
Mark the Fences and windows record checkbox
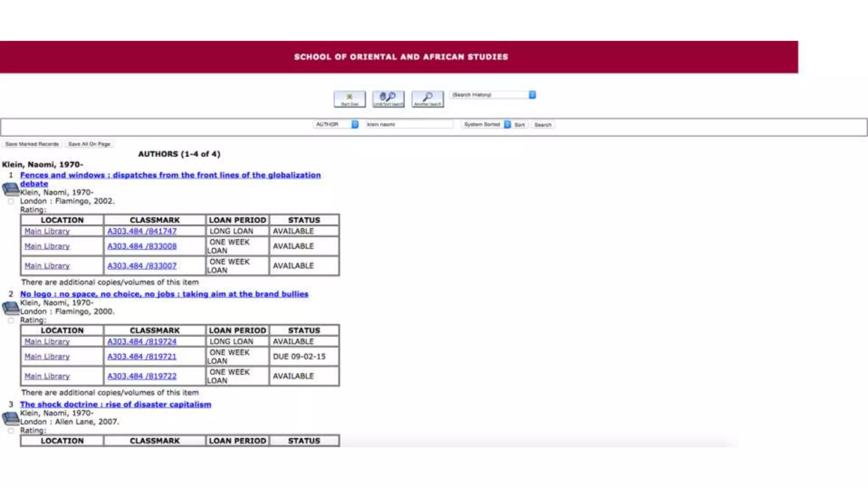coord(11,201)
